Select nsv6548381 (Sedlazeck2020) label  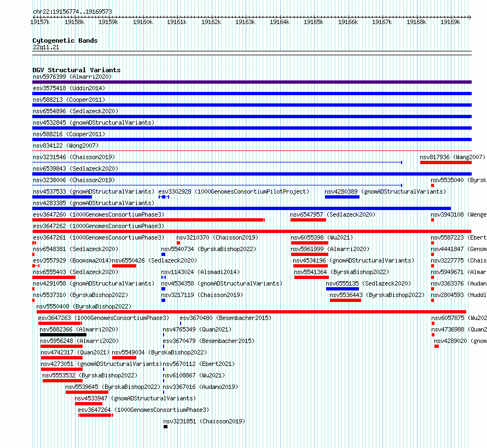[76, 249]
